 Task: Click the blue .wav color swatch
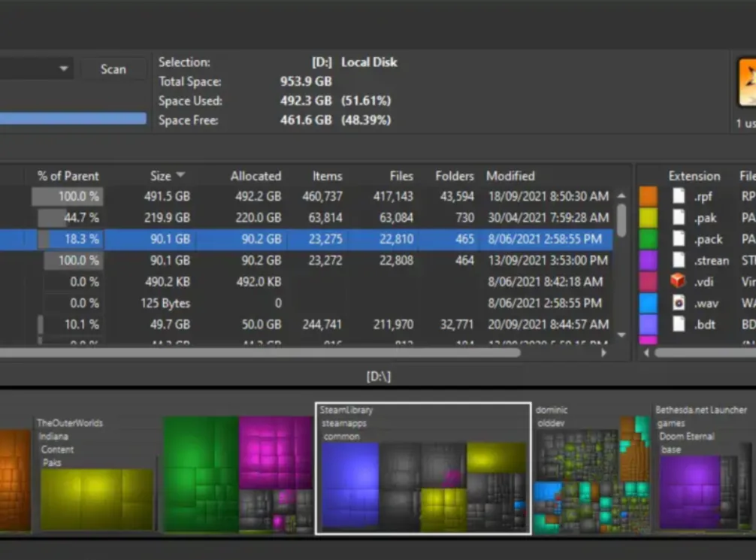click(648, 303)
